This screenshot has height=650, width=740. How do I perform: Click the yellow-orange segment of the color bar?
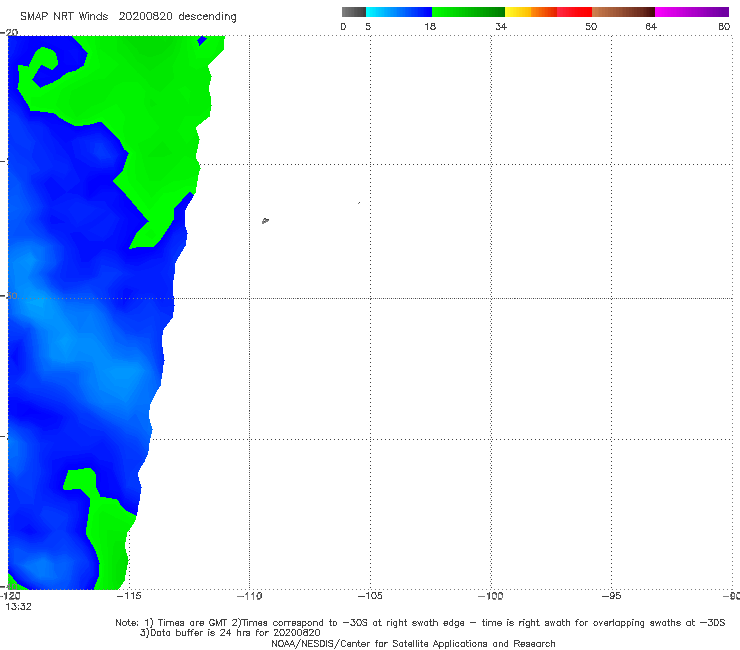pos(531,12)
